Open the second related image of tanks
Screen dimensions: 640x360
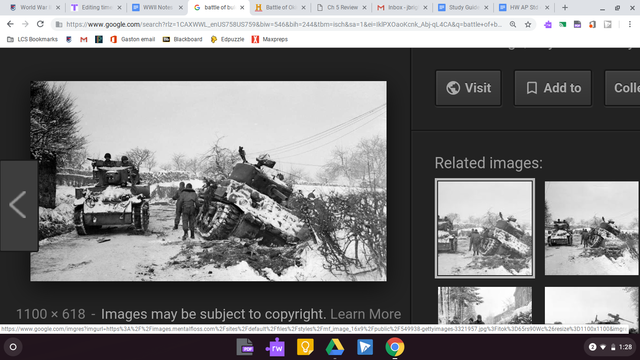tap(592, 228)
